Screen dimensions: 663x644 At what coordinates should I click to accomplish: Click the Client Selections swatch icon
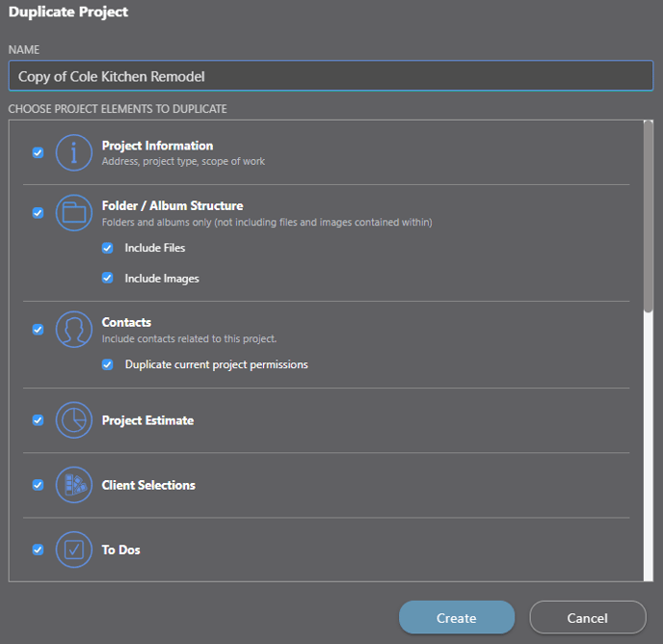point(74,485)
